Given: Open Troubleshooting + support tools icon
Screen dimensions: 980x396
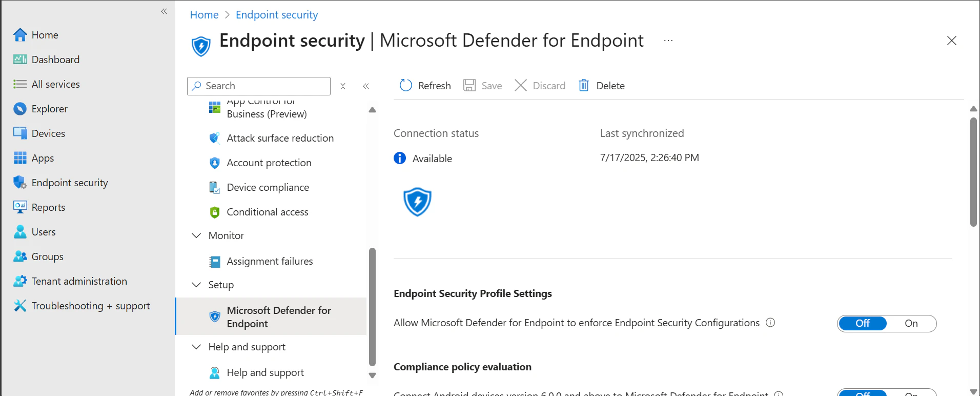Looking at the screenshot, I should [x=20, y=306].
